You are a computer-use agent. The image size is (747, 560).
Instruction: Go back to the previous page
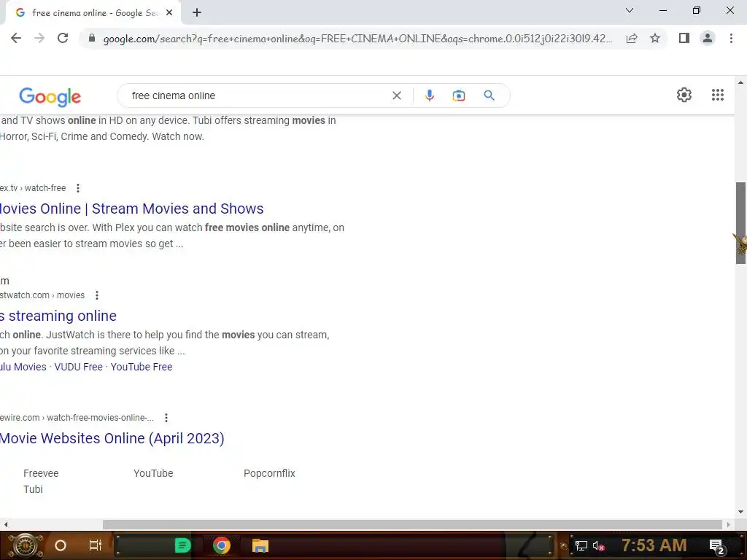16,38
